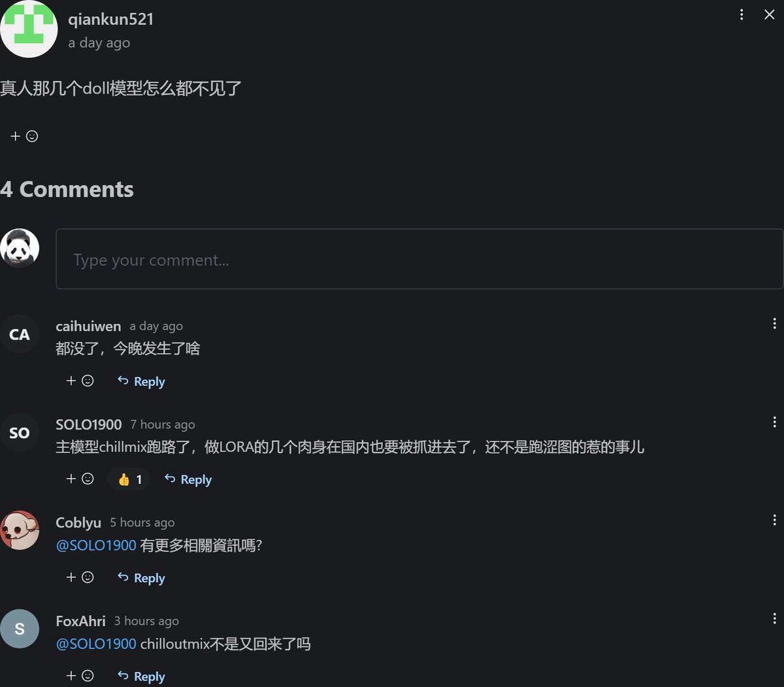This screenshot has height=687, width=784.
Task: Open options menu for qiankun521's post
Action: point(742,14)
